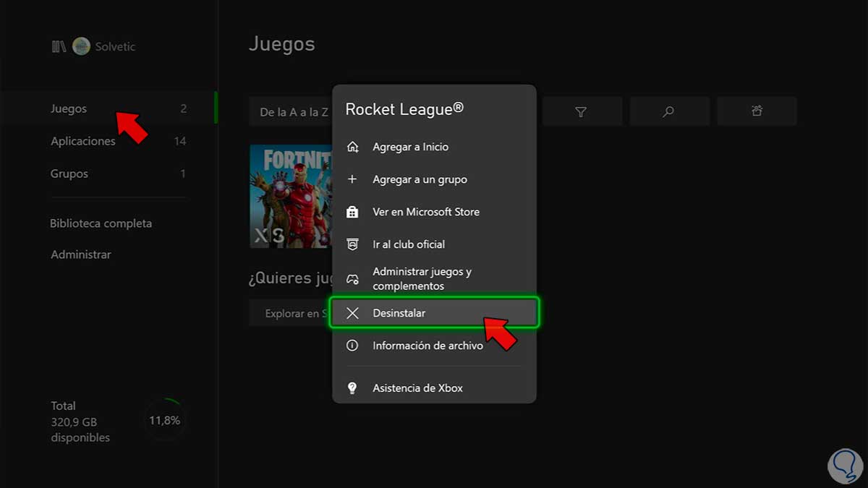Click the Total 320,9 GB disponibles text
Viewport: 868px width, 488px height.
(x=80, y=421)
